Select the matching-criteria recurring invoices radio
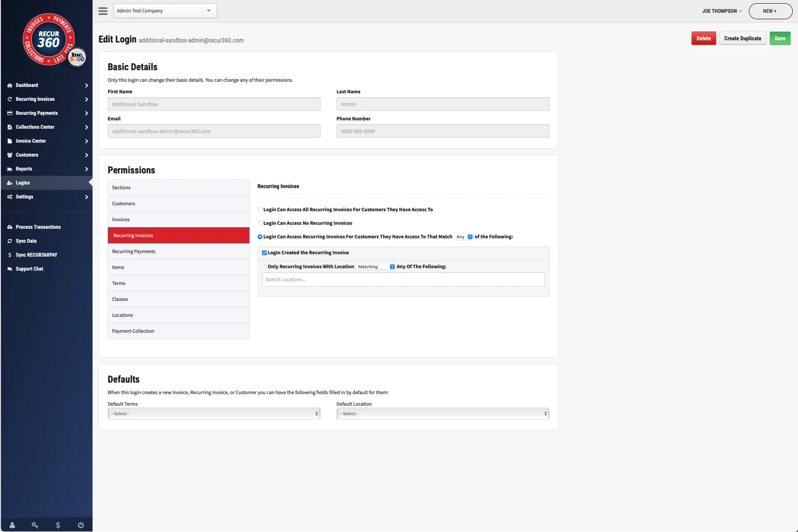 coord(260,237)
